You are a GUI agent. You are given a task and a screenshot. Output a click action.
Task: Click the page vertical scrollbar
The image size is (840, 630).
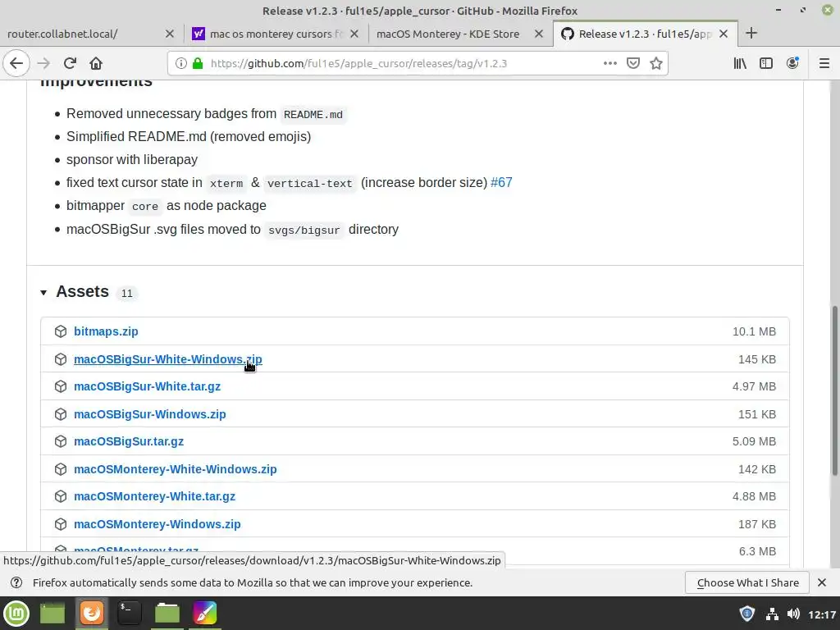tap(834, 390)
